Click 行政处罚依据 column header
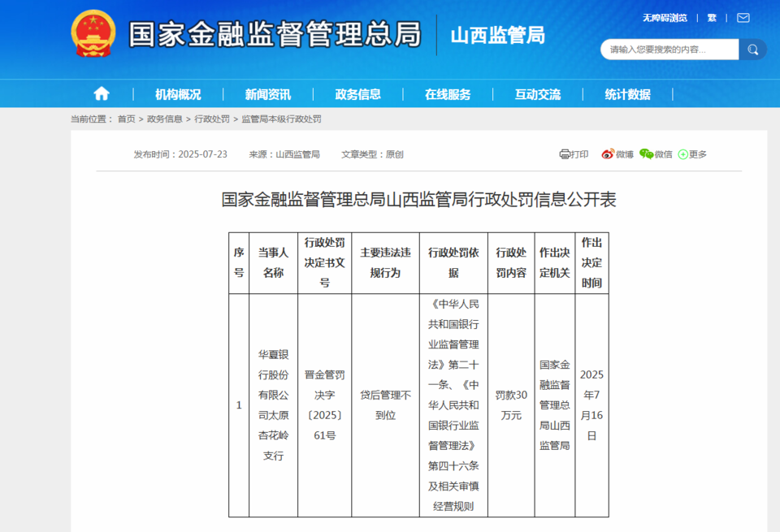 [453, 262]
